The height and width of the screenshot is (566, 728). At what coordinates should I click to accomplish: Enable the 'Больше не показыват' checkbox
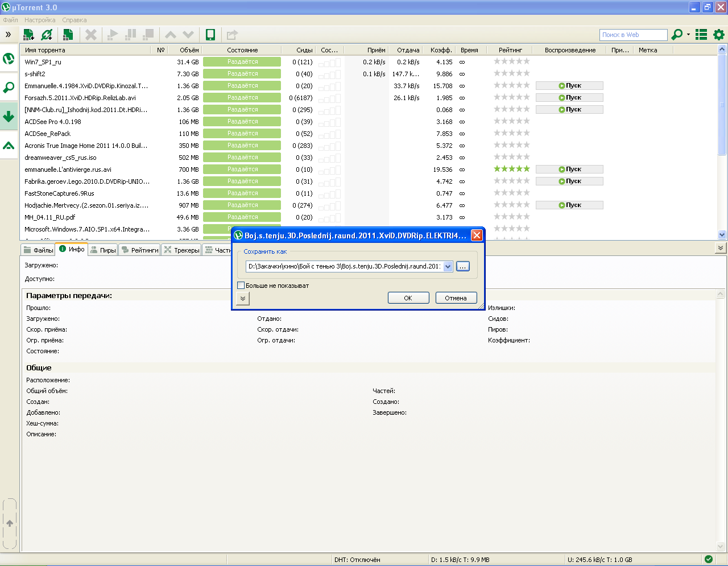coord(241,286)
